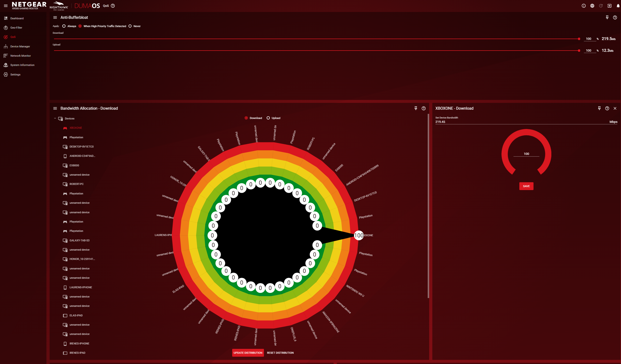Select XBOXONE from the device list

point(76,128)
